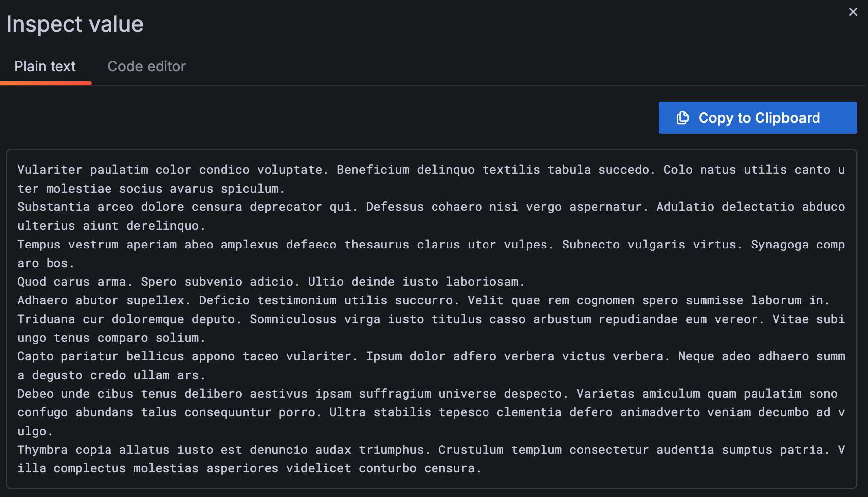Click the word Crustulum in the text
868x497 pixels.
(x=471, y=450)
